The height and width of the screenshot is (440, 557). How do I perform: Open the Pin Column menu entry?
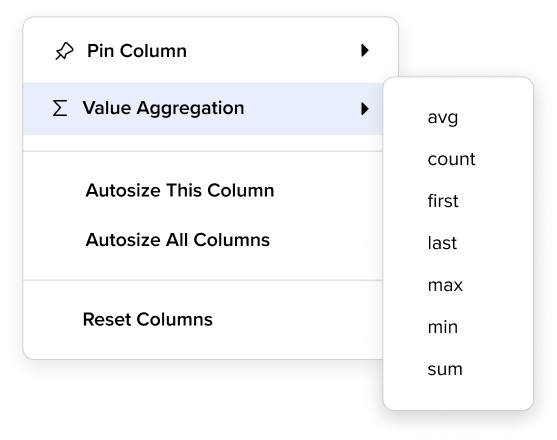[x=211, y=50]
